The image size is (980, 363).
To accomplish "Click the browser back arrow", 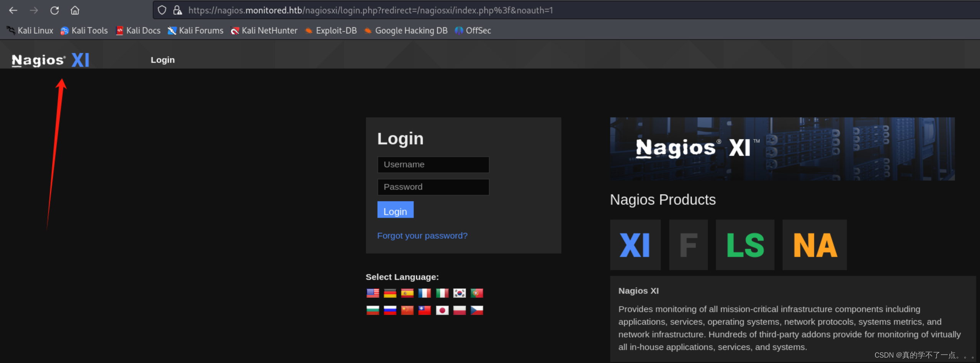I will (13, 10).
